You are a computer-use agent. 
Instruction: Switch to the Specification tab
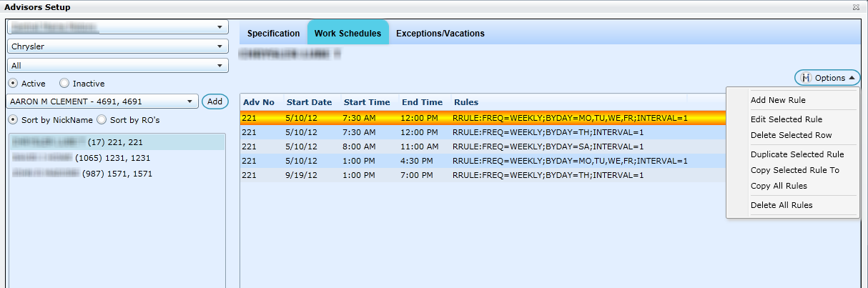(x=273, y=34)
